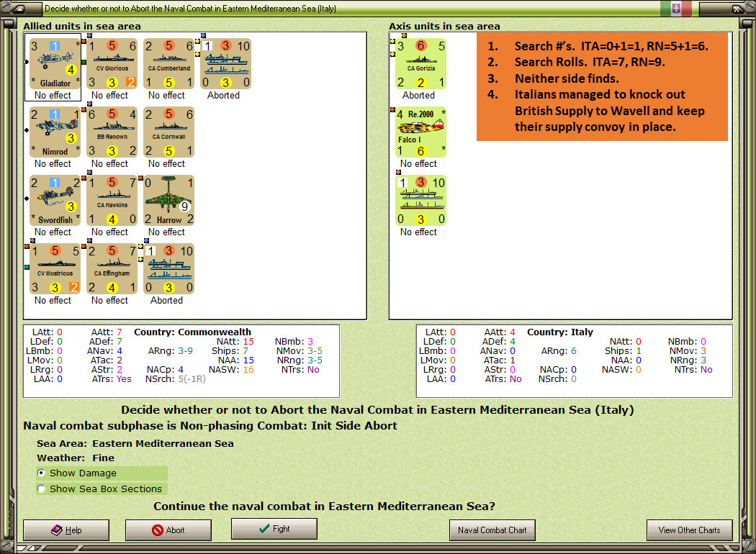Click the Commonwealth 'NMov: 3-5' value

click(x=299, y=350)
